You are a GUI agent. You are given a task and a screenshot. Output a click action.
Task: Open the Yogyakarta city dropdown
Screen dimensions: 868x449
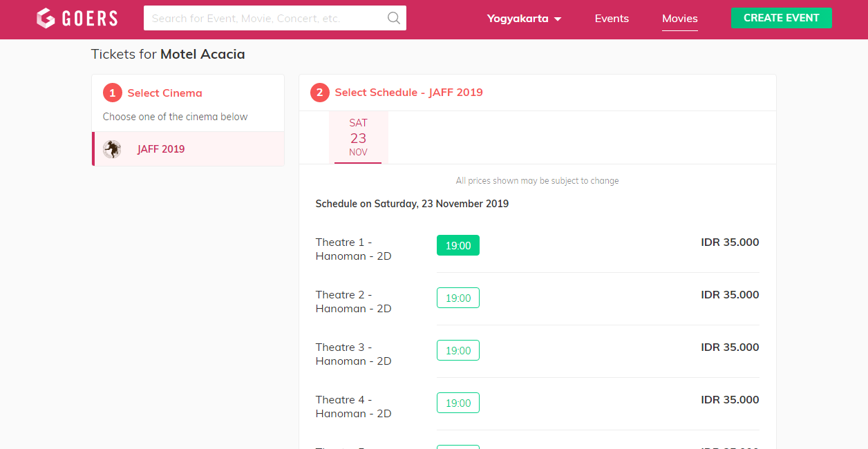coord(518,19)
